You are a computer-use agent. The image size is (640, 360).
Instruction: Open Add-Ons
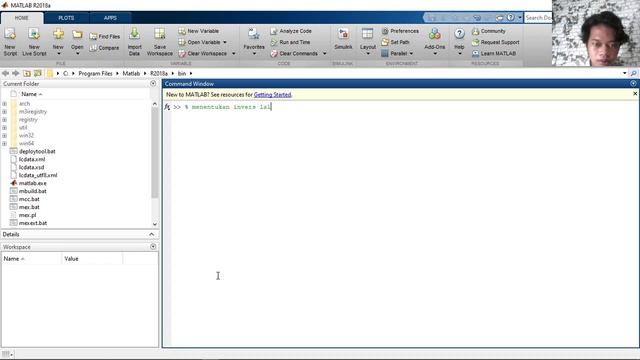coord(434,42)
